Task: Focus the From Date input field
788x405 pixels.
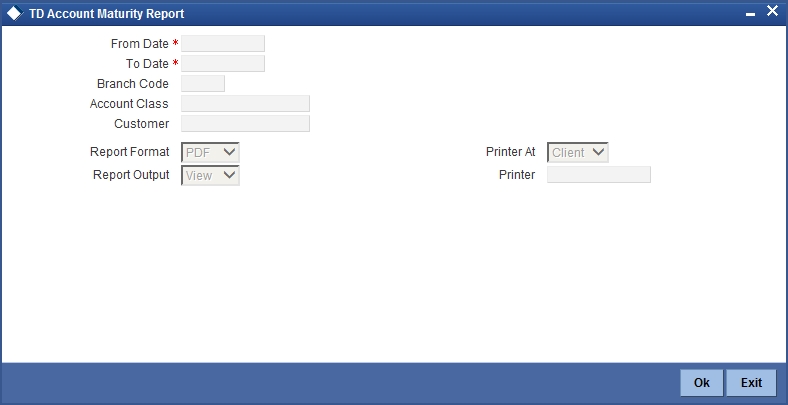Action: (x=223, y=44)
